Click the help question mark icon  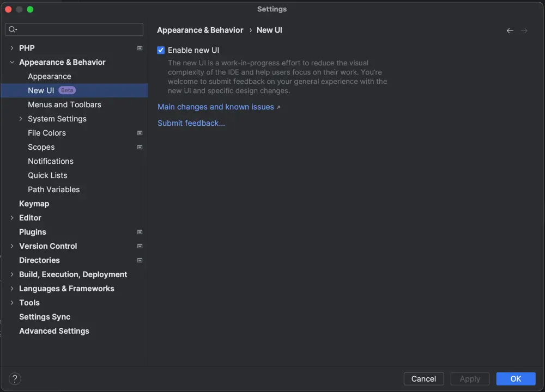point(15,378)
